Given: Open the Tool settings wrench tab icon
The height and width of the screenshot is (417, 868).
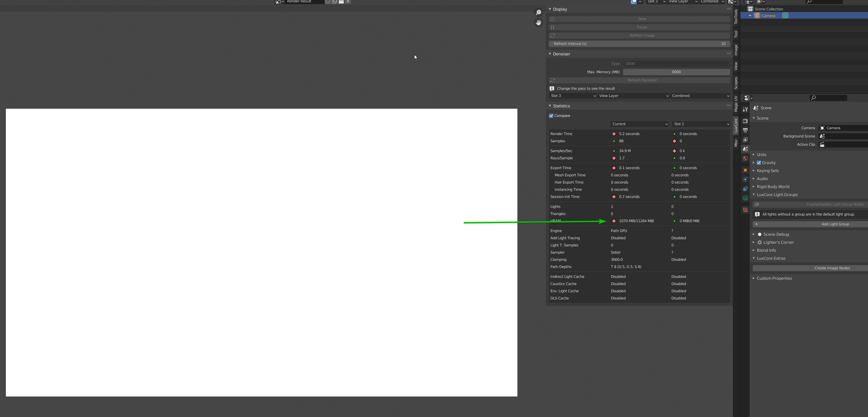Looking at the screenshot, I should (745, 109).
